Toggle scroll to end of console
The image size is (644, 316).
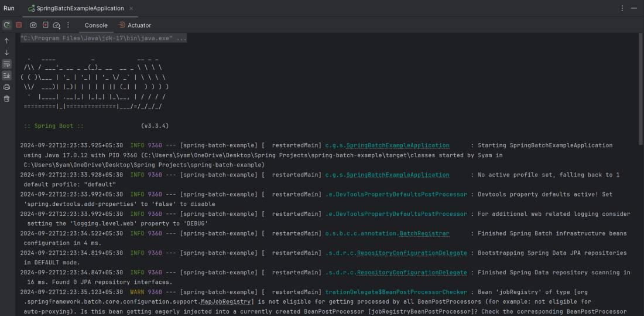tap(7, 76)
